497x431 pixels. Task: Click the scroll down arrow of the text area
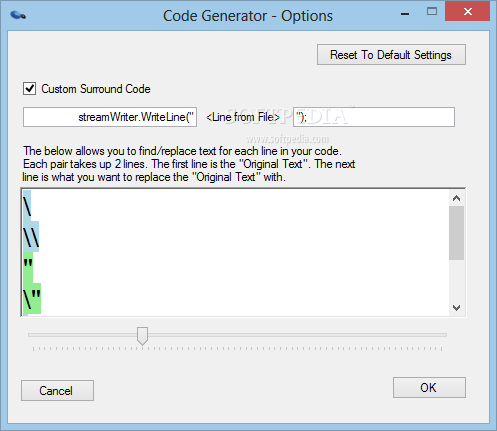(x=456, y=307)
